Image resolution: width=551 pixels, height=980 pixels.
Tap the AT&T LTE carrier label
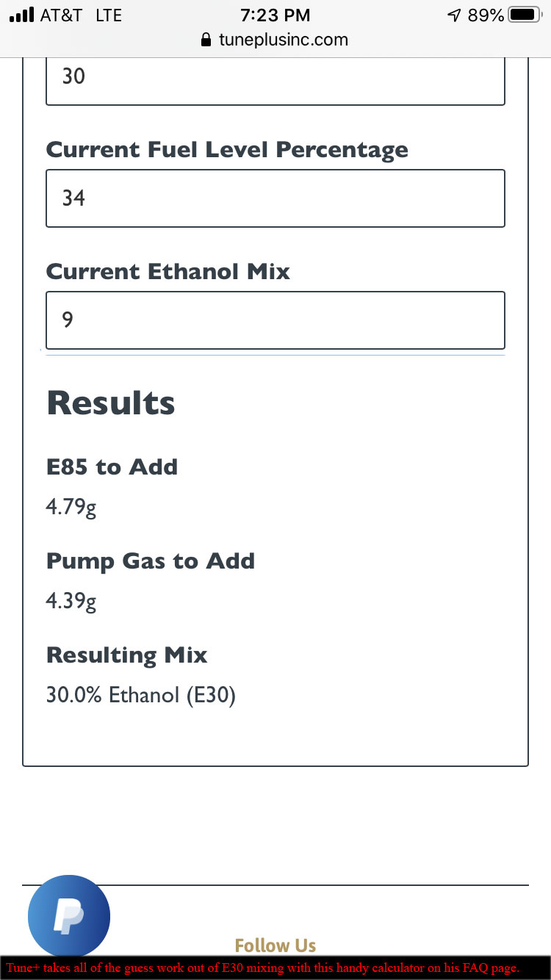coord(81,15)
